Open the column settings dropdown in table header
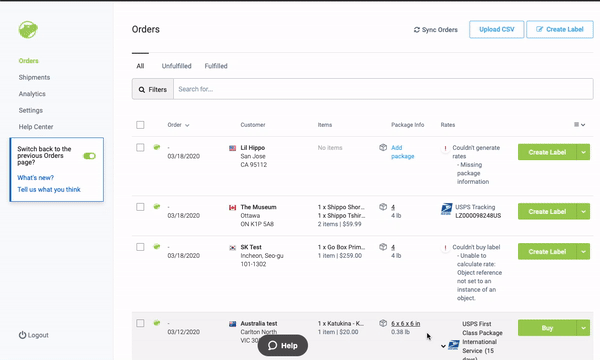600x360 pixels. (579, 125)
